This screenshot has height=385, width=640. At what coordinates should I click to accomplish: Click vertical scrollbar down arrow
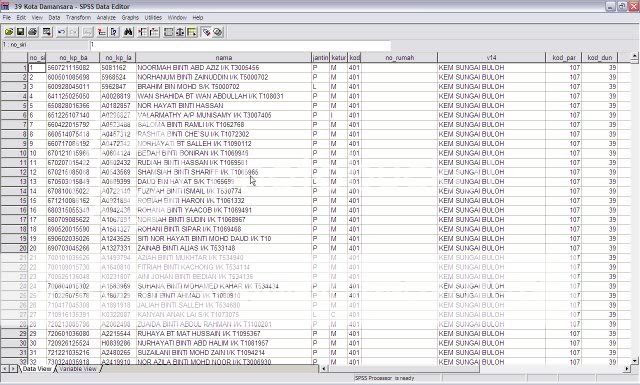pos(635,361)
